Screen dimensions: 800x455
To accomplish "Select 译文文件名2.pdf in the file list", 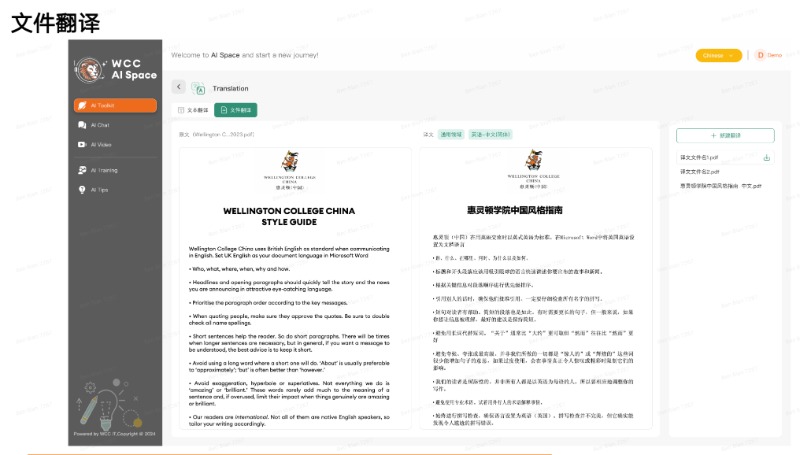I will point(700,171).
